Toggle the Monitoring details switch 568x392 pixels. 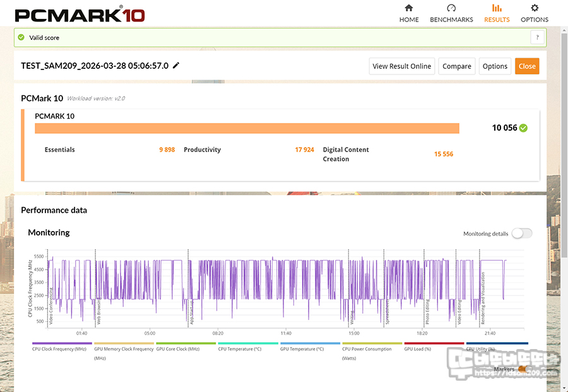coord(522,234)
